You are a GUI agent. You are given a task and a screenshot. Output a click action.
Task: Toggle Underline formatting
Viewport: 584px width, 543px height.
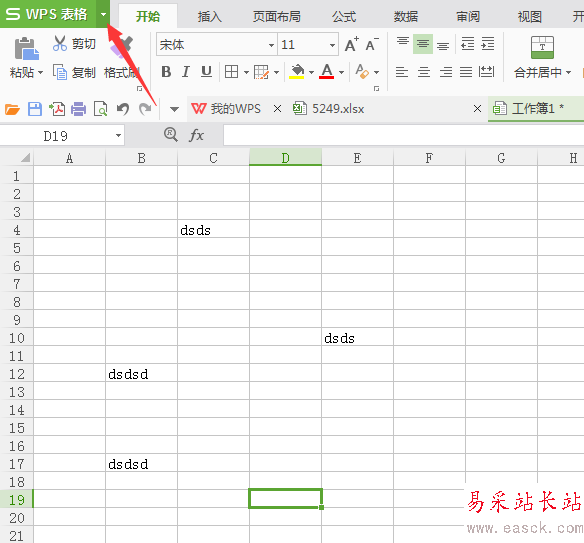[x=206, y=72]
